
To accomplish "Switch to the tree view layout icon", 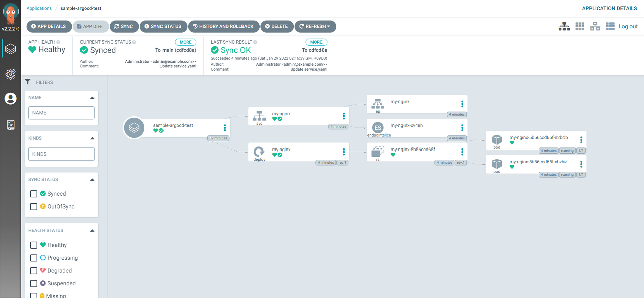I will click(565, 26).
